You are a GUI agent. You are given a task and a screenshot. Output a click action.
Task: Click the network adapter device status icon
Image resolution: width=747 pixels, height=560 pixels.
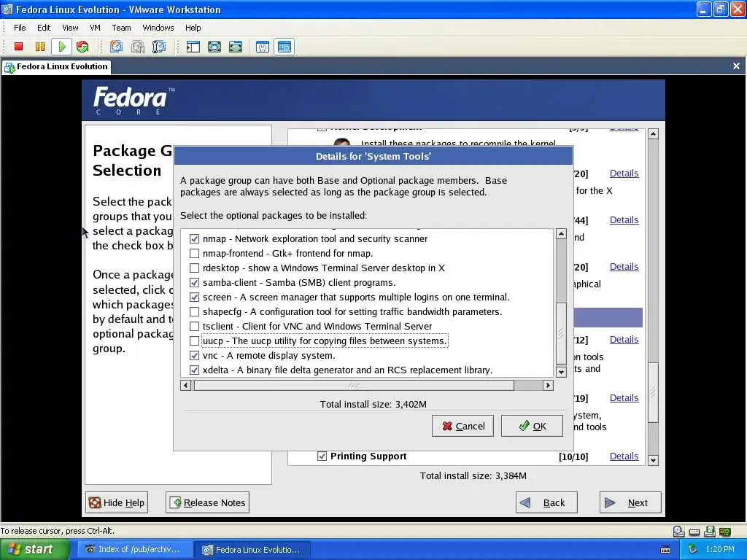coord(725,532)
